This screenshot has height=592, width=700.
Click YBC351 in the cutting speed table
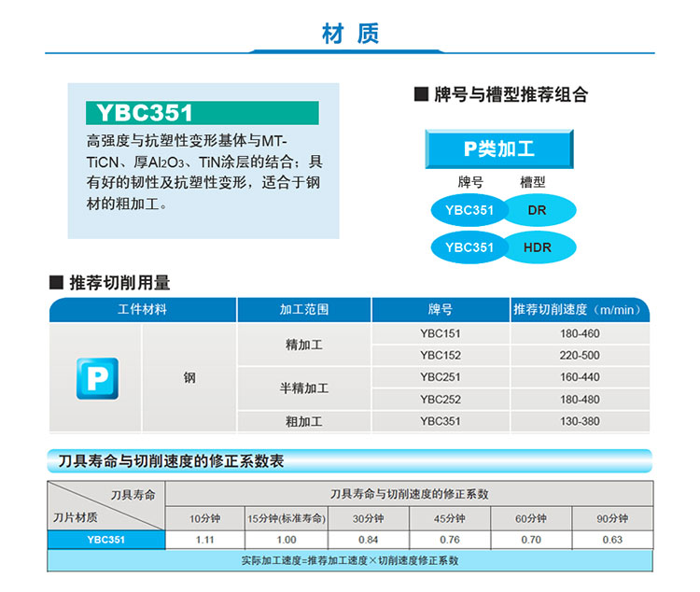pyautogui.click(x=441, y=421)
